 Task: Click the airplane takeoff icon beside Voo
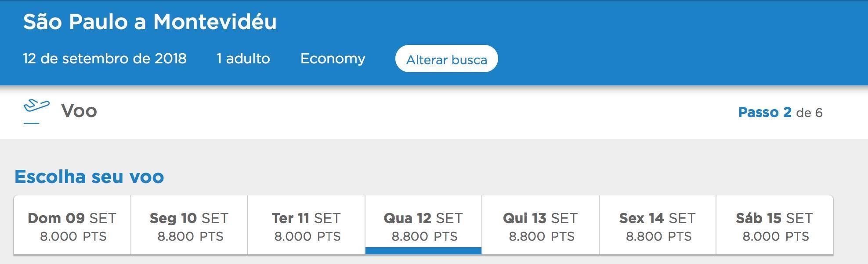click(36, 106)
